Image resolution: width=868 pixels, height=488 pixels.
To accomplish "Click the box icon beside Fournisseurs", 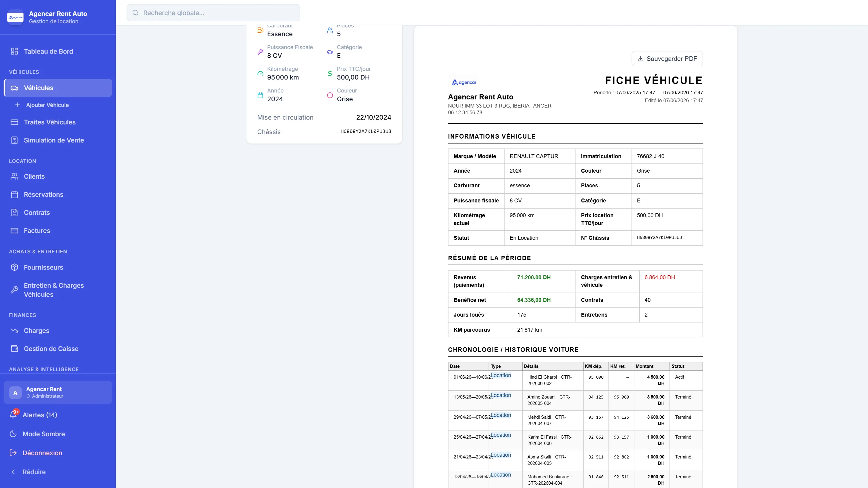I will pos(14,267).
